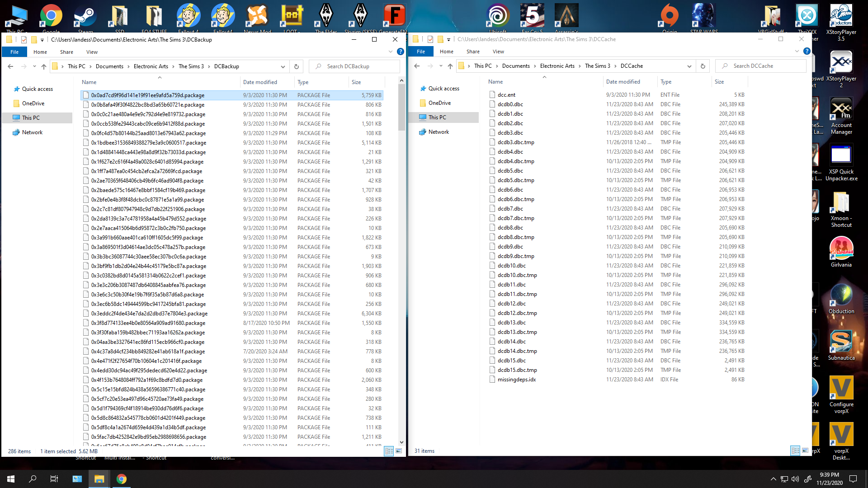This screenshot has height=488, width=868.
Task: Open help in DCBackup window
Action: pyautogui.click(x=400, y=52)
